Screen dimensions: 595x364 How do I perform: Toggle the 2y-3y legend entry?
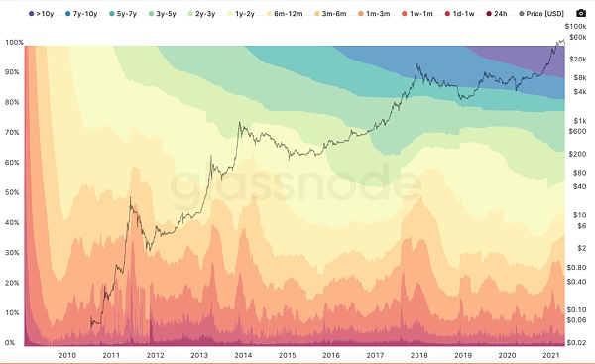[201, 14]
